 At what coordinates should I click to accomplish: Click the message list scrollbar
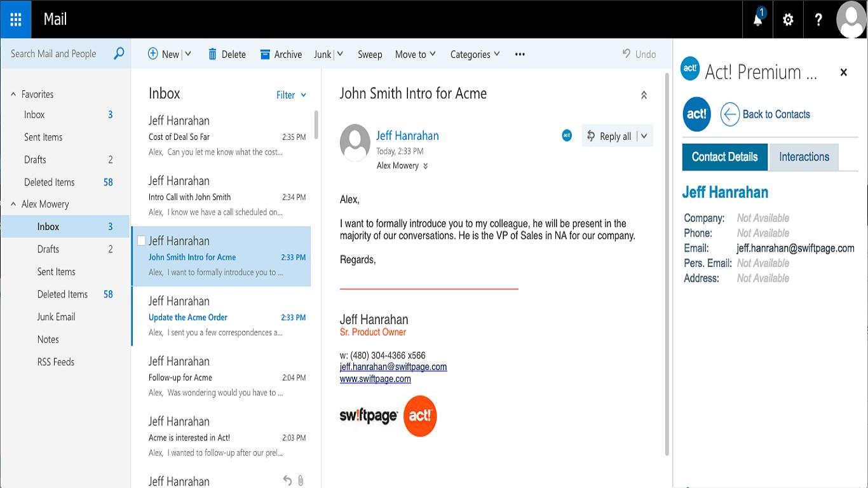[316, 124]
